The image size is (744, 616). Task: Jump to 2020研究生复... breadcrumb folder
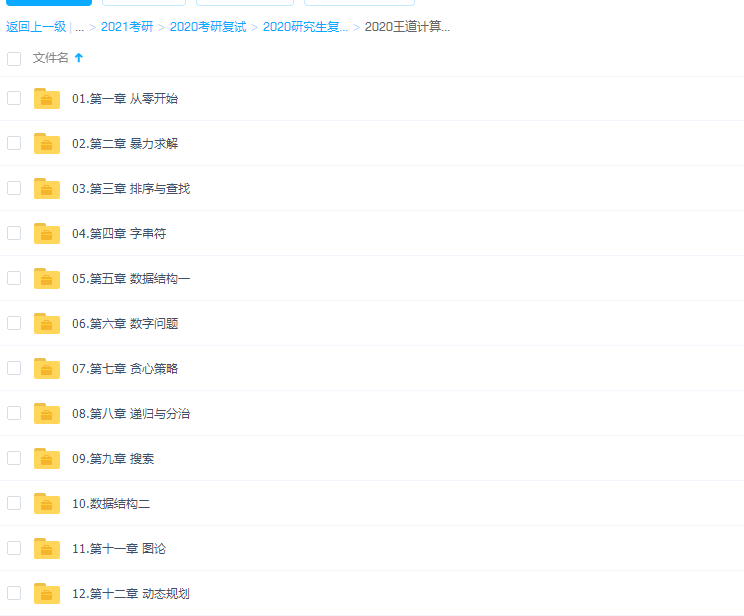point(305,27)
